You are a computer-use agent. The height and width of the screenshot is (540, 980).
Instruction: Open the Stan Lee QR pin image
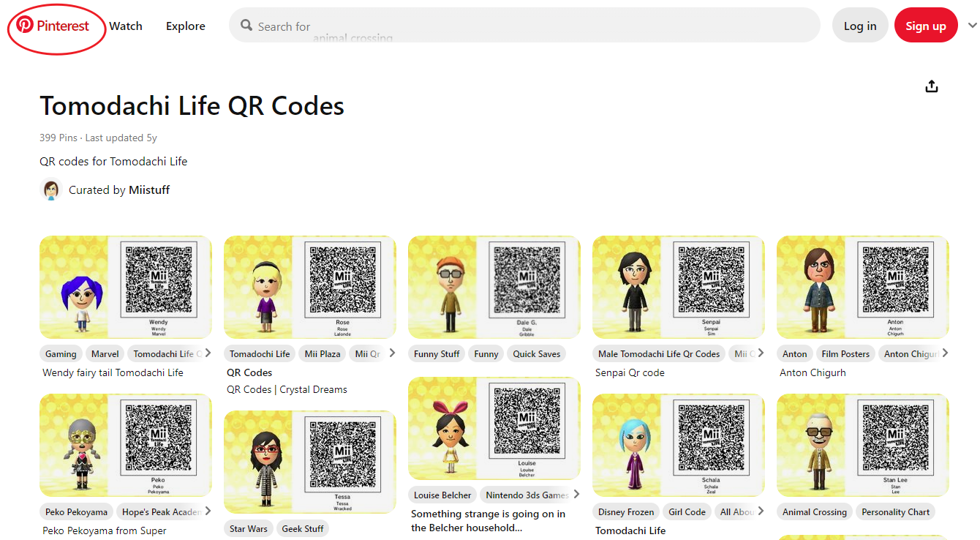point(863,445)
